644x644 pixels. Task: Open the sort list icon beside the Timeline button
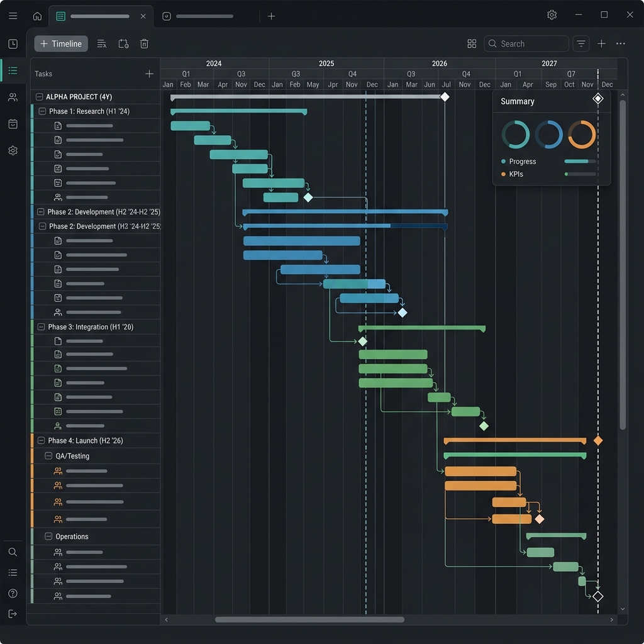point(102,43)
